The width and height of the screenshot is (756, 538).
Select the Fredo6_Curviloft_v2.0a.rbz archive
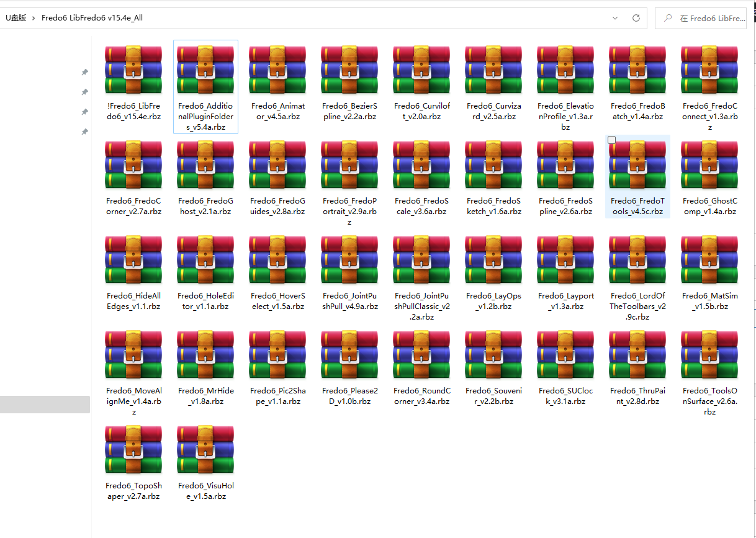[x=421, y=69]
